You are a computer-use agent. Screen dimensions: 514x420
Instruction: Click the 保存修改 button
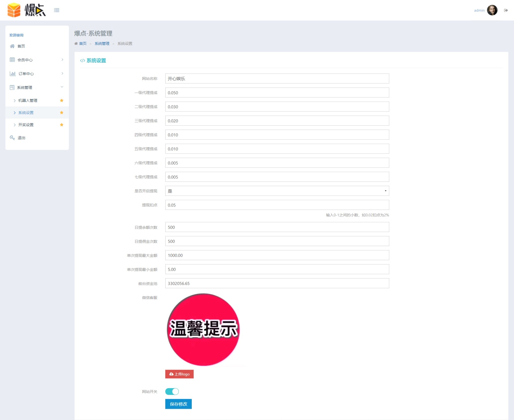pyautogui.click(x=178, y=404)
